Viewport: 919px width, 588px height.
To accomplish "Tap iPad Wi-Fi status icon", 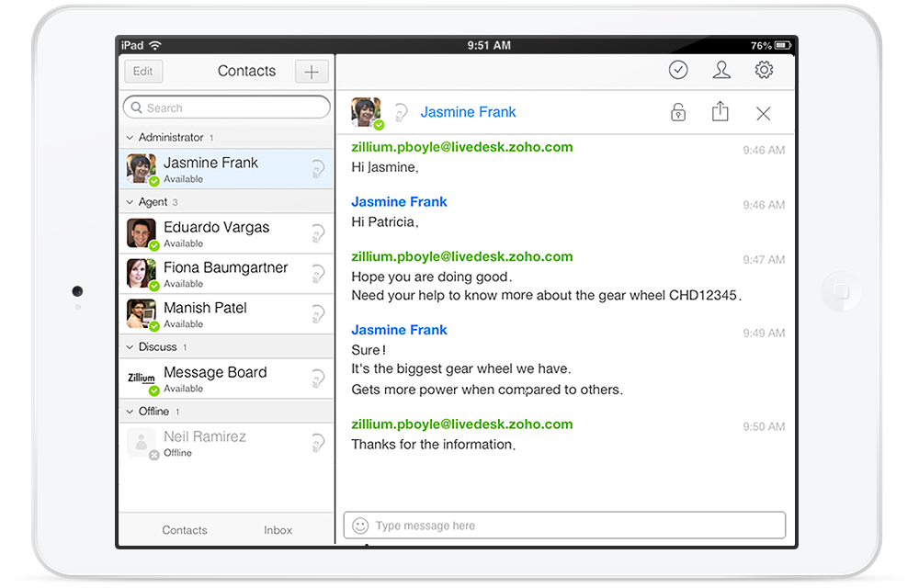I will click(155, 45).
